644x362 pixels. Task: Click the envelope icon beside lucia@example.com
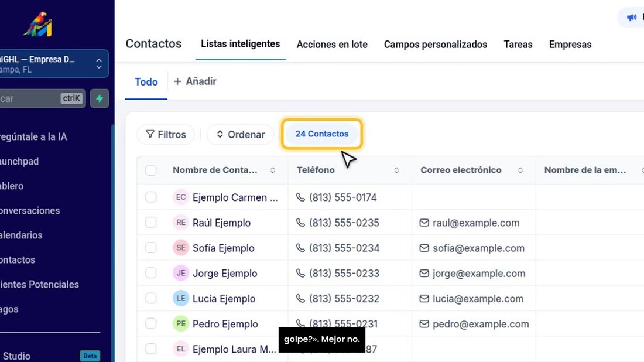[x=424, y=299]
